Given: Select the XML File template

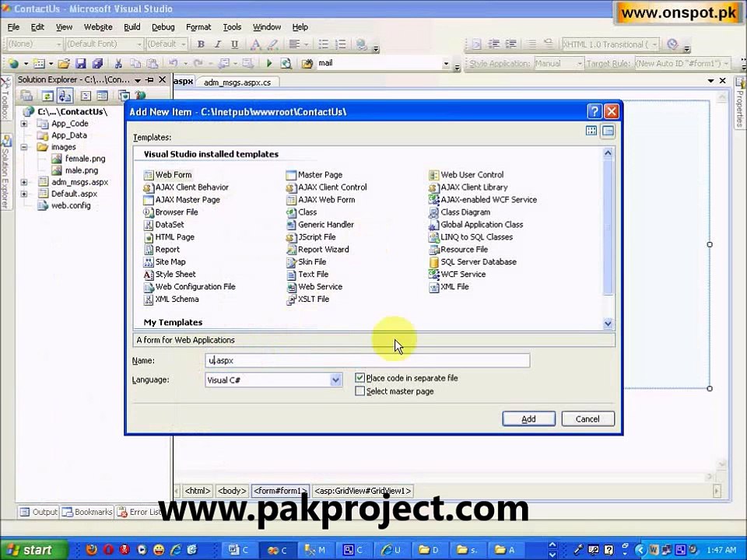Looking at the screenshot, I should tap(449, 286).
